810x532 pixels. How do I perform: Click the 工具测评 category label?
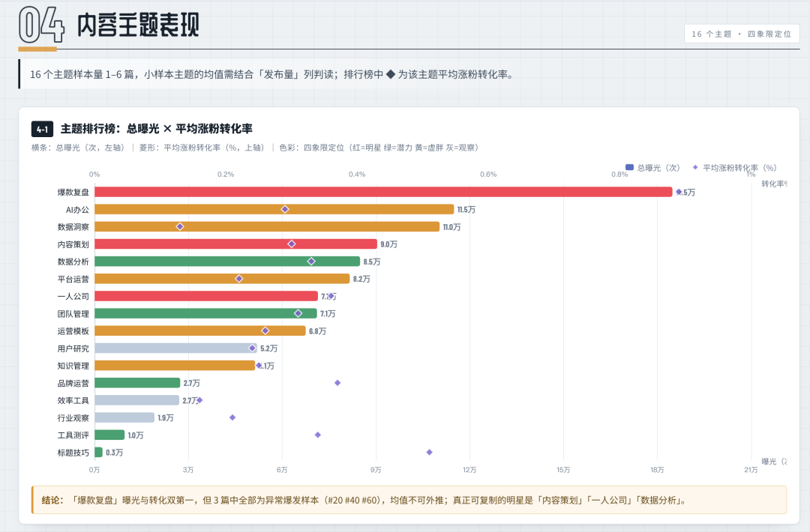73,435
